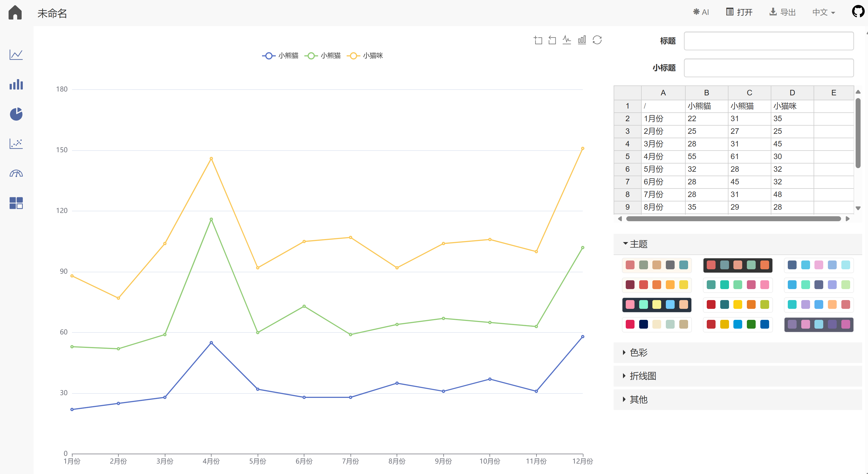Select pie chart type in sidebar
The height and width of the screenshot is (474, 868).
point(16,114)
